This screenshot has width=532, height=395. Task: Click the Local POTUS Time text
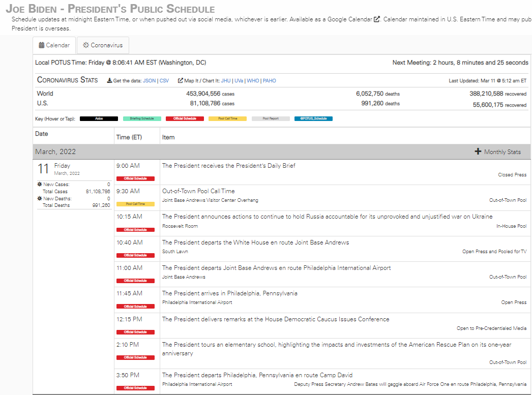tap(121, 63)
